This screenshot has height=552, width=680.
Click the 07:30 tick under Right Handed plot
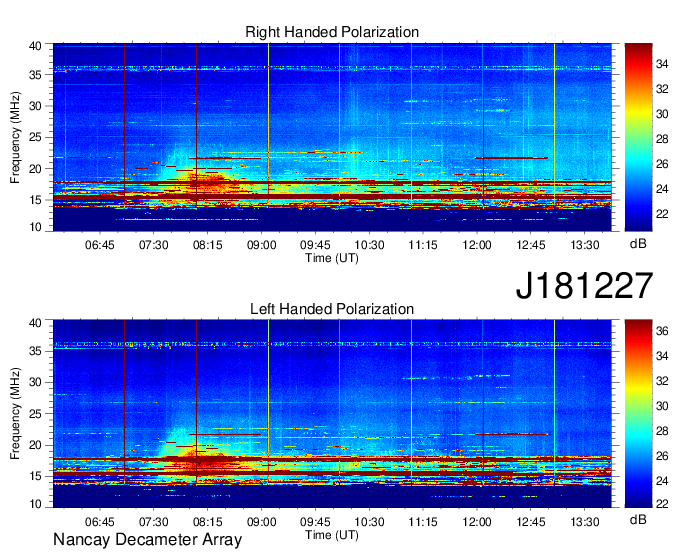(154, 245)
